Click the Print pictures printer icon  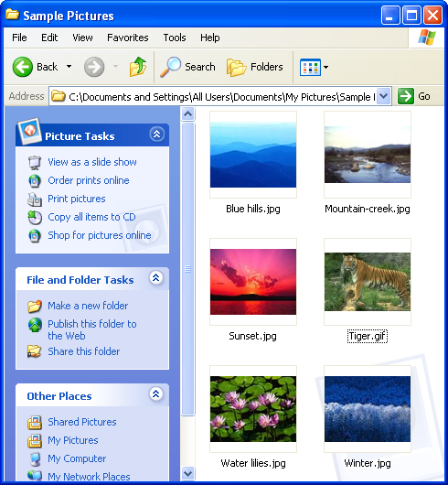35,199
